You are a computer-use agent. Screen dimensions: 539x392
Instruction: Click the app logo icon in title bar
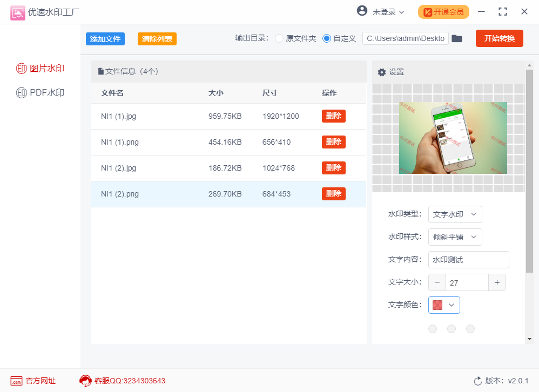click(18, 12)
